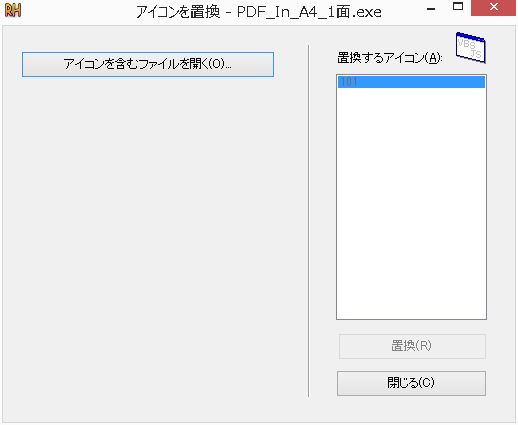Click the title bar text アイコンを置換
This screenshot has width=518, height=425.
178,12
